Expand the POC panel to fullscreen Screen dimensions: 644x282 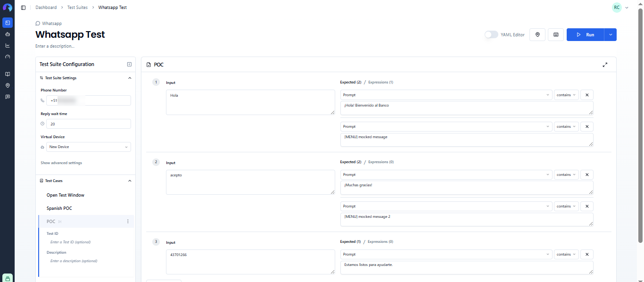(605, 65)
